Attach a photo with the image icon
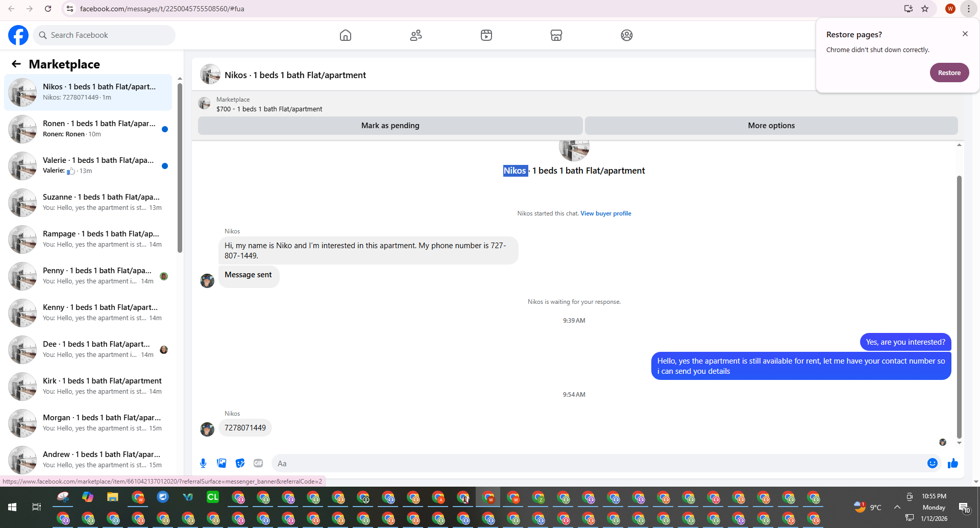The height and width of the screenshot is (528, 980). coord(222,463)
